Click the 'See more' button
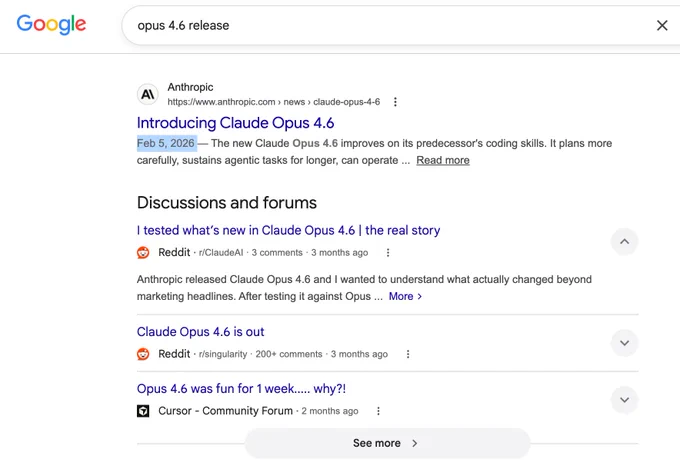Viewport: 680px width, 476px height. point(387,443)
